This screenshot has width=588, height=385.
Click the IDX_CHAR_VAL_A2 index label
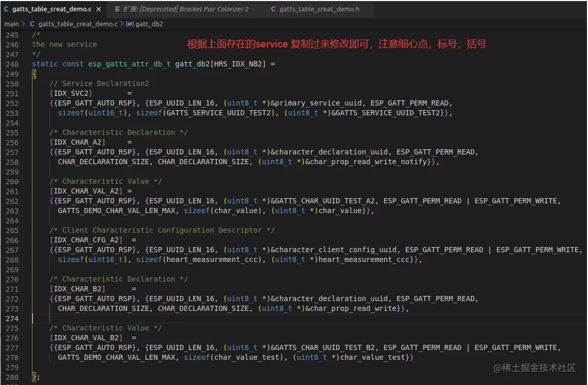pos(87,191)
